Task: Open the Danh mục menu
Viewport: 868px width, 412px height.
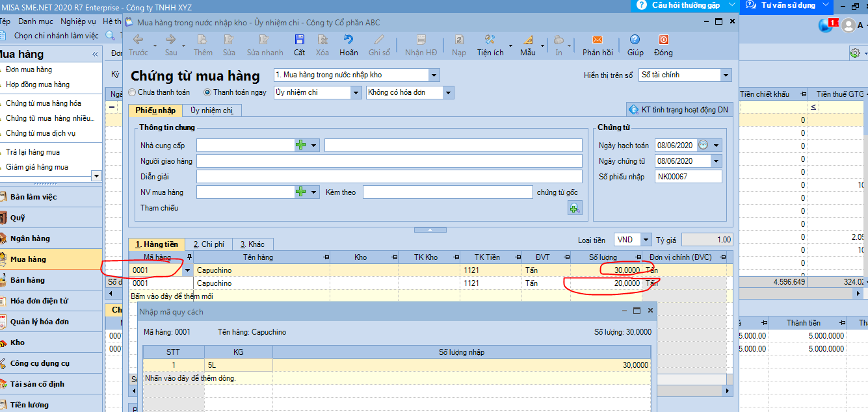Action: click(36, 21)
